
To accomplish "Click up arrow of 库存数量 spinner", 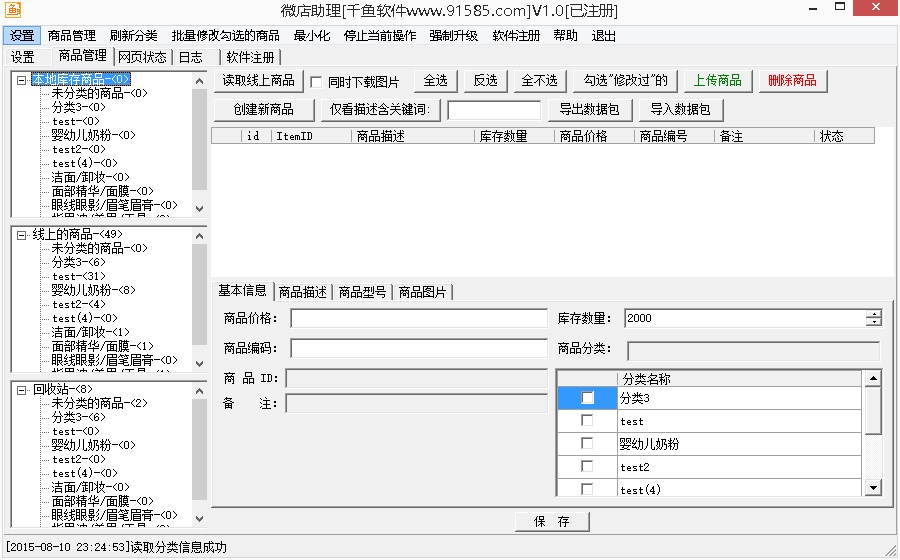I will click(x=874, y=314).
